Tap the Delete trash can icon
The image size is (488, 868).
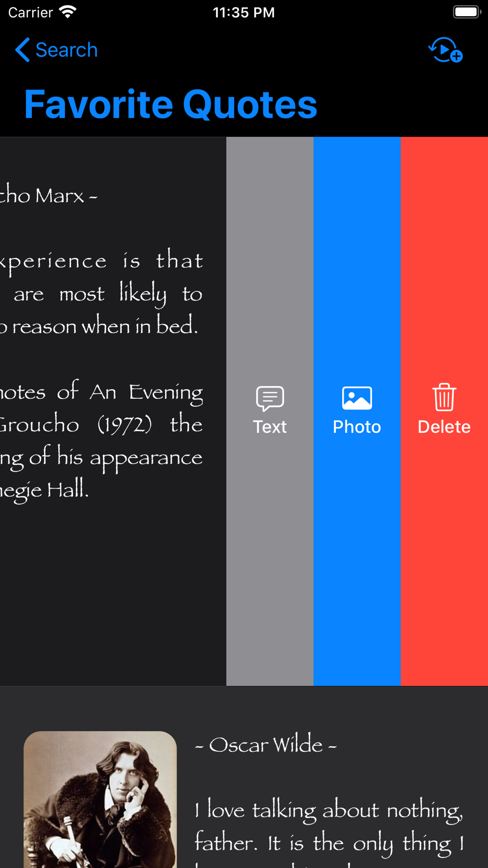pyautogui.click(x=444, y=397)
